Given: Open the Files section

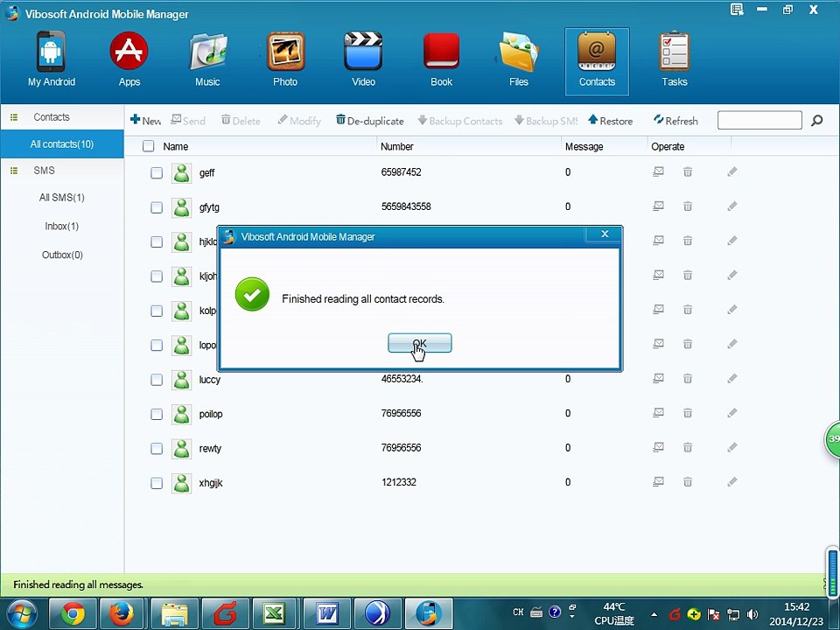Looking at the screenshot, I should tap(519, 60).
